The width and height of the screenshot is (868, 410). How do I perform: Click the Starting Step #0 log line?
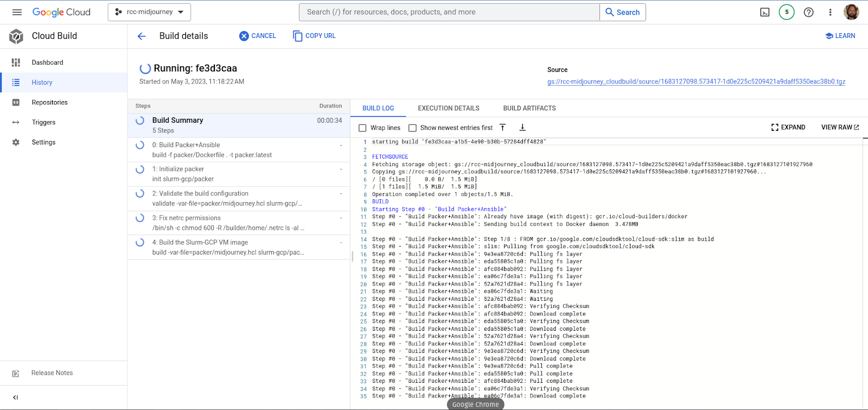click(x=439, y=209)
